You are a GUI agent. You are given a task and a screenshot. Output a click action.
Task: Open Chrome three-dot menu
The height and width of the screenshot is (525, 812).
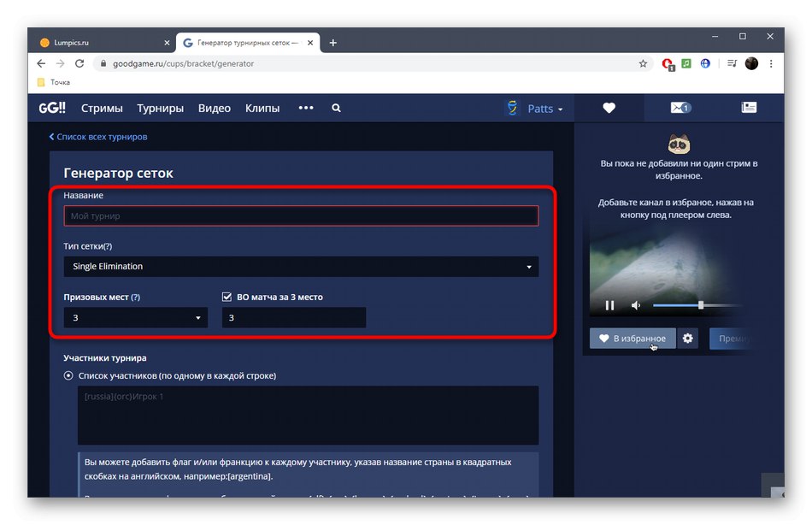click(x=771, y=63)
